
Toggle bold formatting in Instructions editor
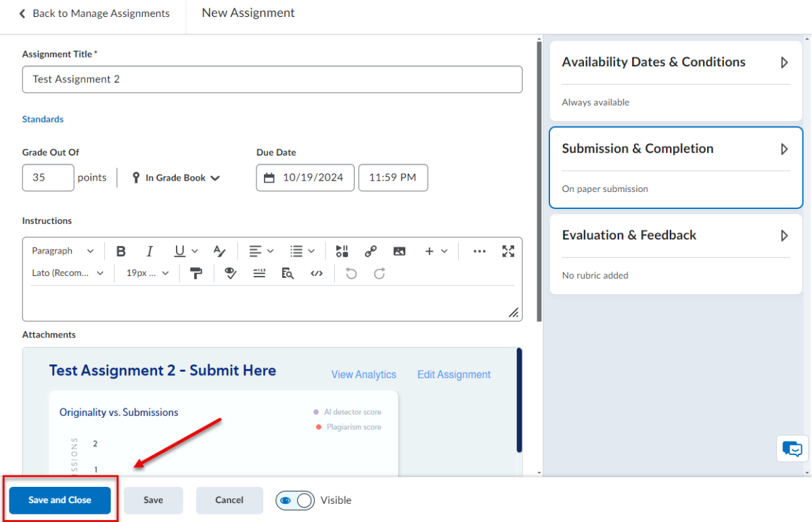click(120, 251)
